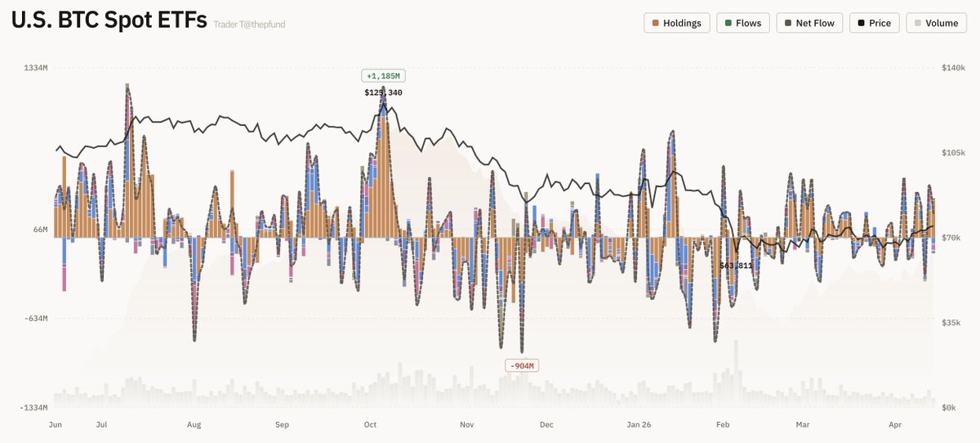The width and height of the screenshot is (980, 443).
Task: Toggle the Flows series button
Action: [742, 23]
